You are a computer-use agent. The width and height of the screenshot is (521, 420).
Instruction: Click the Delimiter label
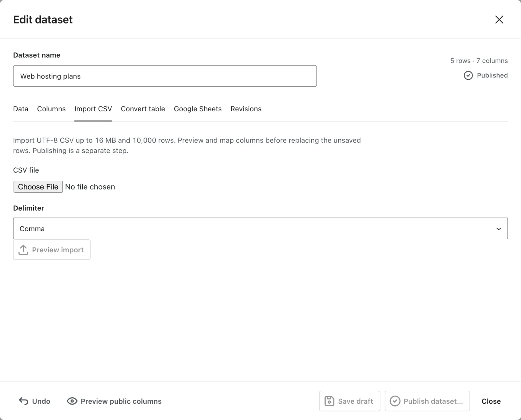click(x=28, y=208)
